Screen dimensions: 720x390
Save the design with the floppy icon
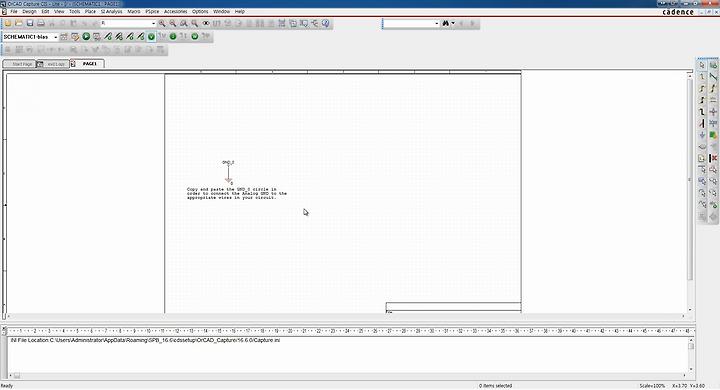pos(30,23)
